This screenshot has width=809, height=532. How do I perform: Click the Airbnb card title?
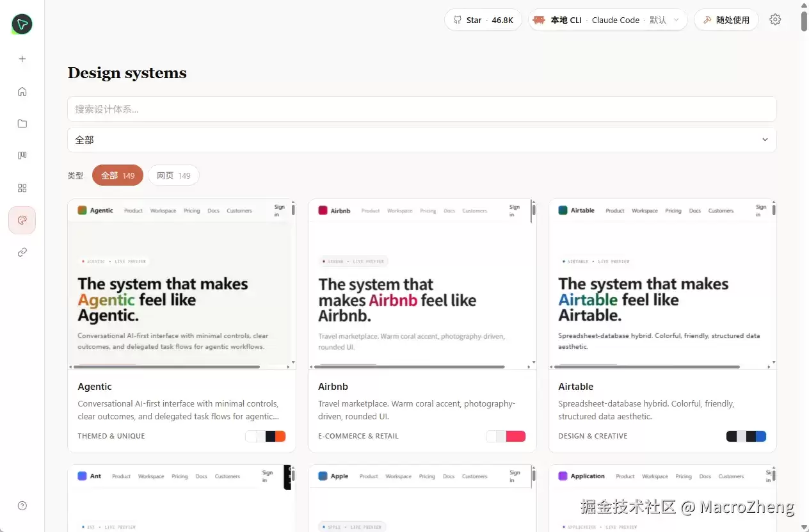tap(333, 387)
